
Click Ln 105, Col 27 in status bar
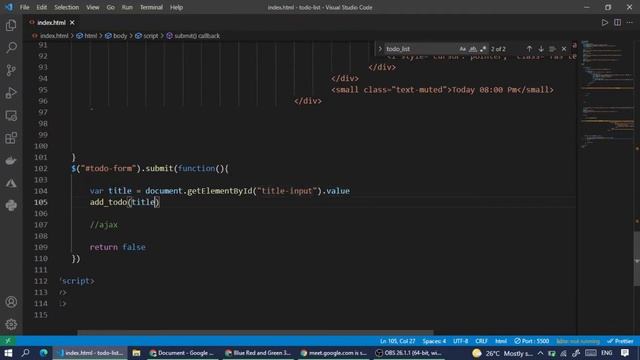click(x=397, y=341)
